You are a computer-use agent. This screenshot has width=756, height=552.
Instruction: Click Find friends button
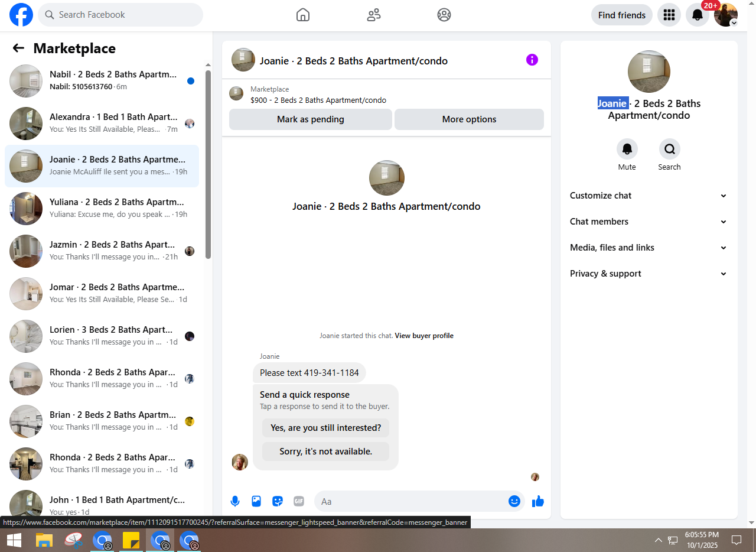622,15
